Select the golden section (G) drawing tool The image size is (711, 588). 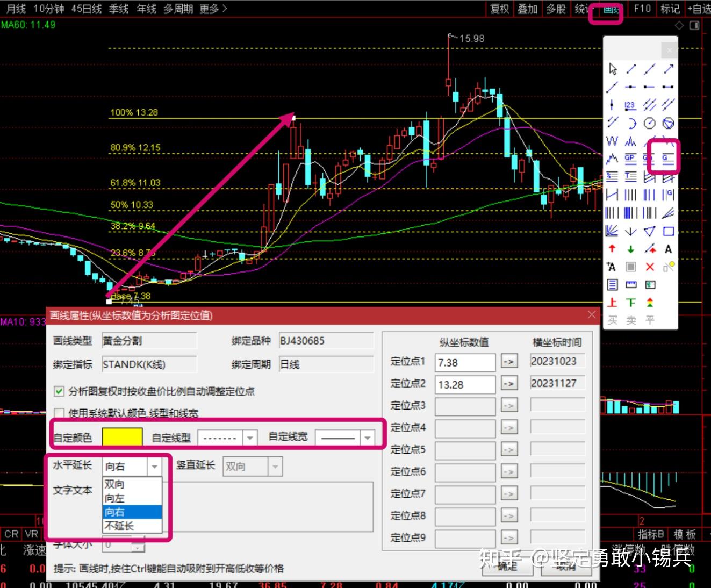click(x=665, y=159)
